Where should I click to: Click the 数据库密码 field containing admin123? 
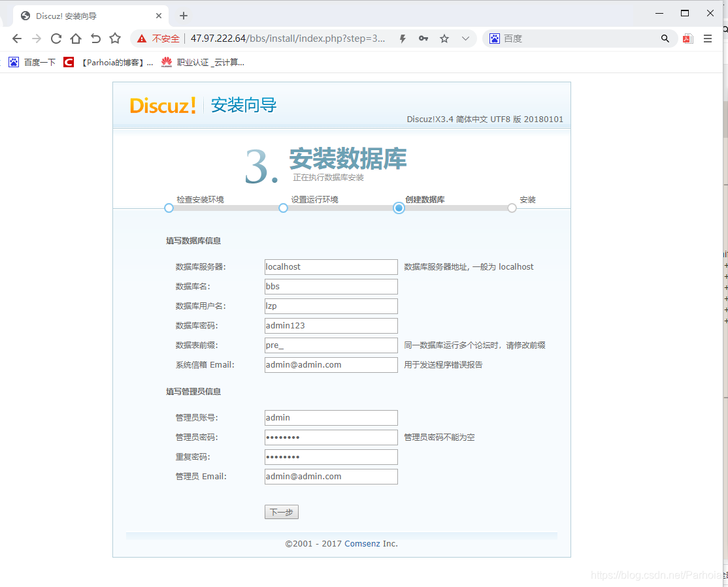pos(331,326)
